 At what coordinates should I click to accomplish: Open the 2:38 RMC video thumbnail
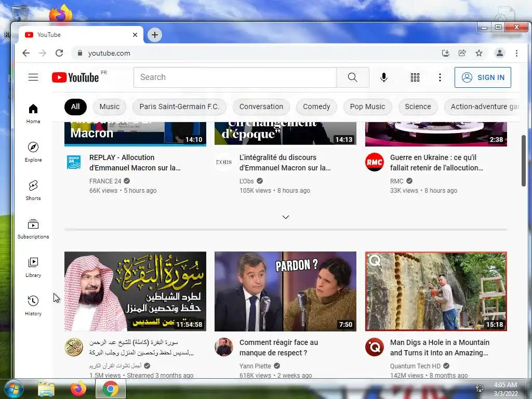436,134
